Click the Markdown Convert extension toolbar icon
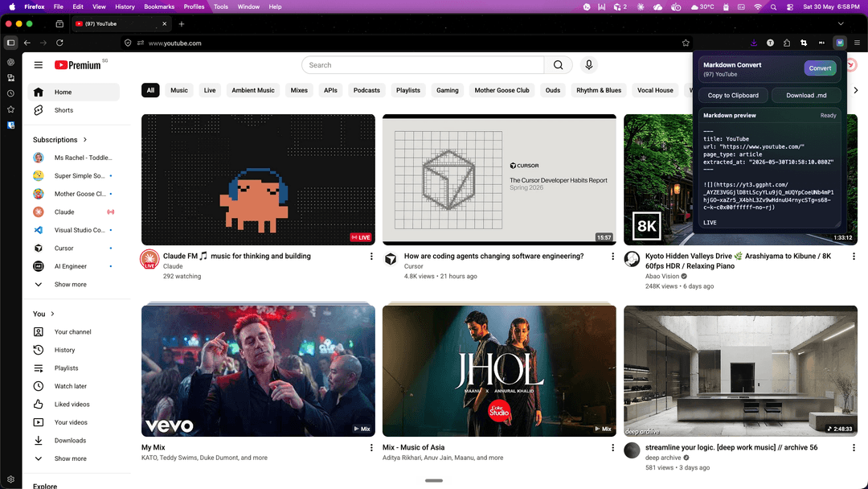The height and width of the screenshot is (489, 868). point(840,43)
